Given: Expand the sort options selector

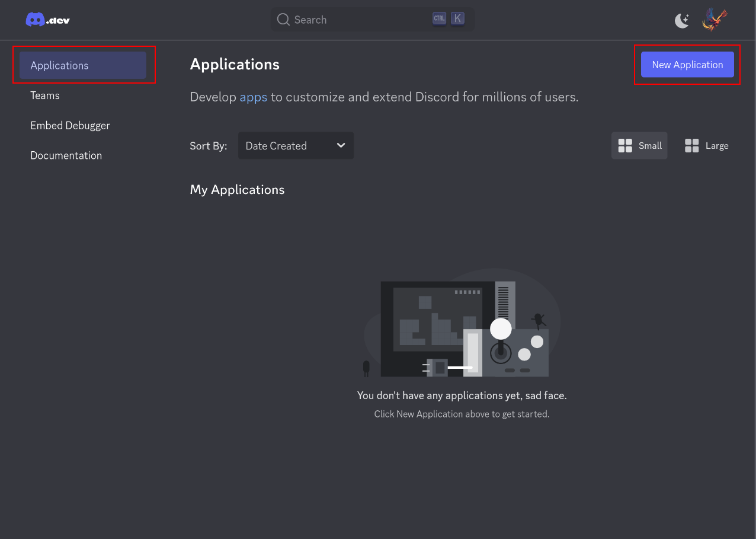Looking at the screenshot, I should coord(296,145).
